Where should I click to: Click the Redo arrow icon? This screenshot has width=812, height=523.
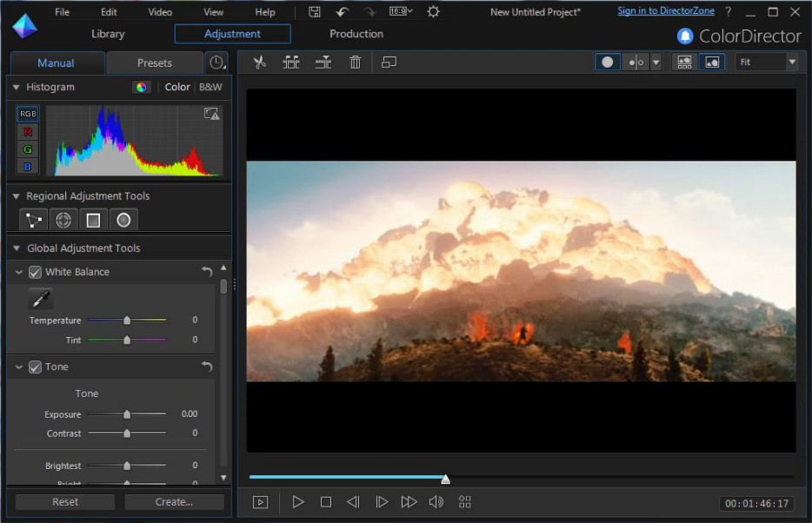(369, 12)
